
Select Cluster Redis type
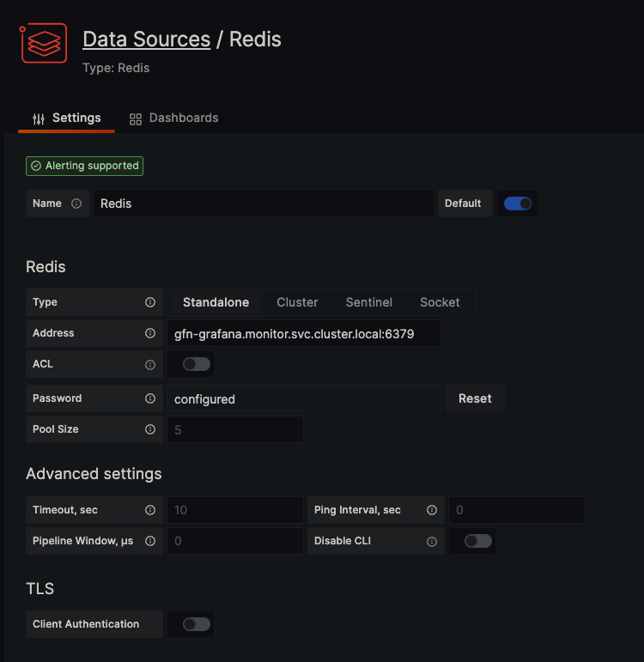(297, 302)
